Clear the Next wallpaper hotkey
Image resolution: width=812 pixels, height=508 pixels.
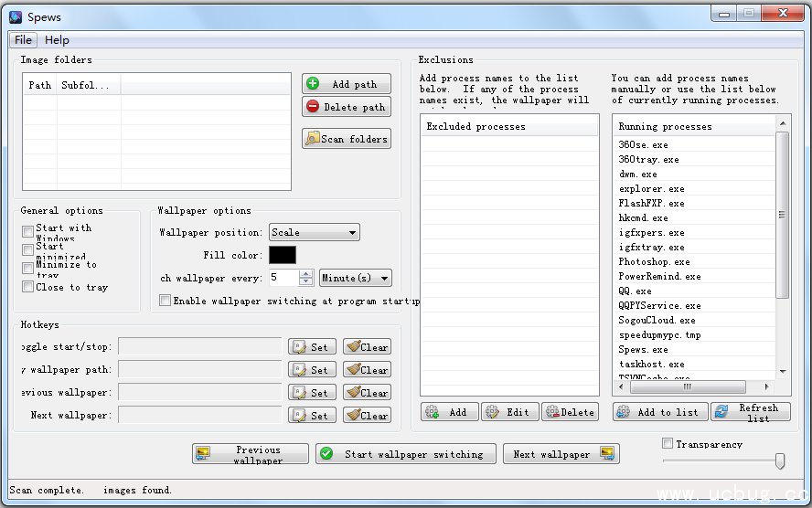click(367, 415)
